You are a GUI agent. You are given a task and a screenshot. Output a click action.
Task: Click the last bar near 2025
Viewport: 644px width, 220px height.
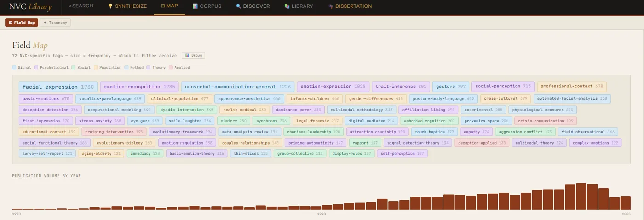click(x=625, y=203)
